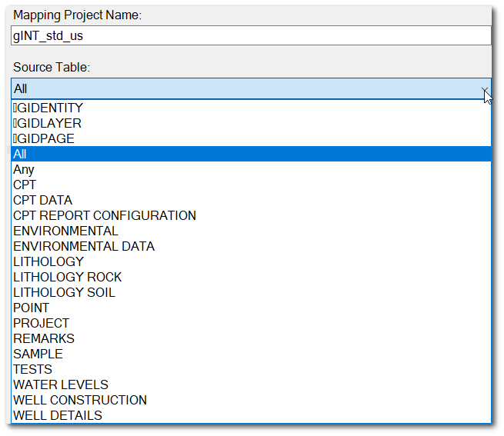Select the LITHOLOGY table entry
Screen dimensions: 504x436
(x=251, y=261)
